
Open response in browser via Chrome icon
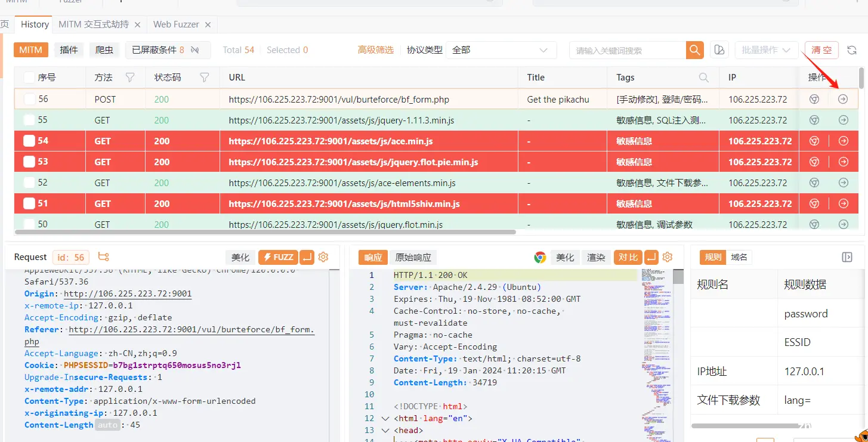pyautogui.click(x=540, y=257)
